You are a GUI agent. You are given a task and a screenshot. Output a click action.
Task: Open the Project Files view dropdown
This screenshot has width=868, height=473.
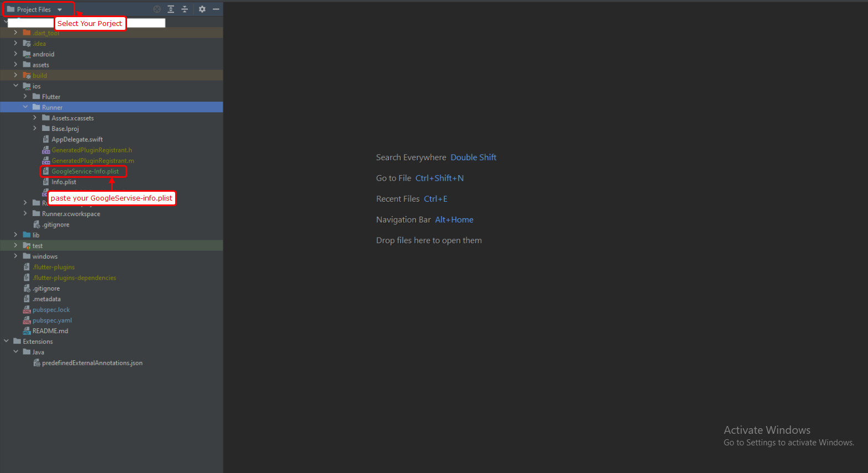coord(60,10)
